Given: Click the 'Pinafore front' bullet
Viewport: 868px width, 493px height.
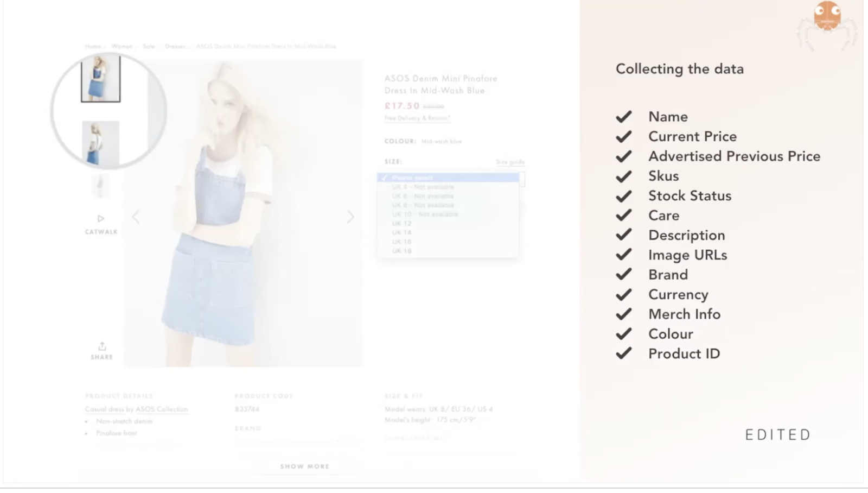Looking at the screenshot, I should [x=117, y=433].
